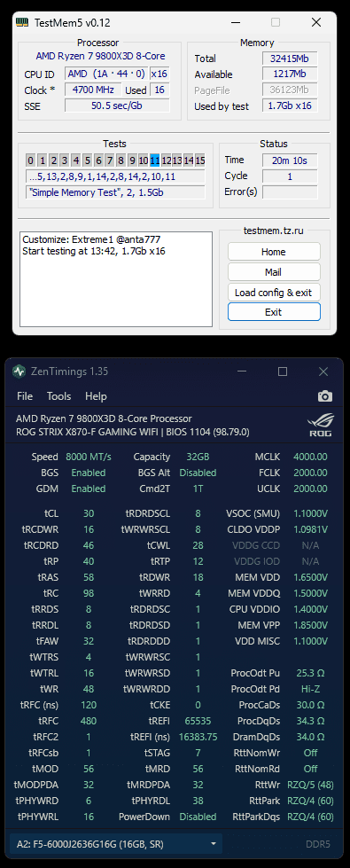Select test number 8 box

point(121,160)
